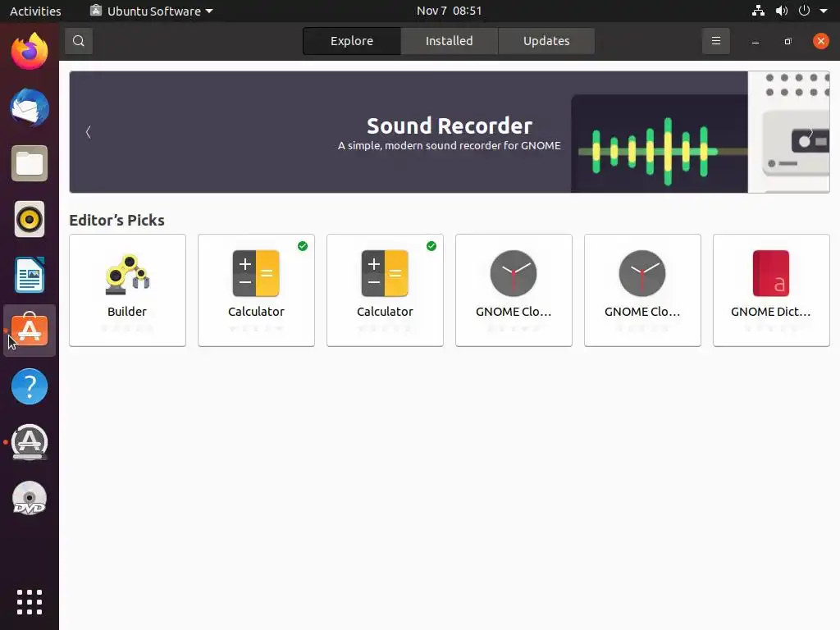The height and width of the screenshot is (630, 840).
Task: Switch to the Explore tab
Action: coord(351,41)
